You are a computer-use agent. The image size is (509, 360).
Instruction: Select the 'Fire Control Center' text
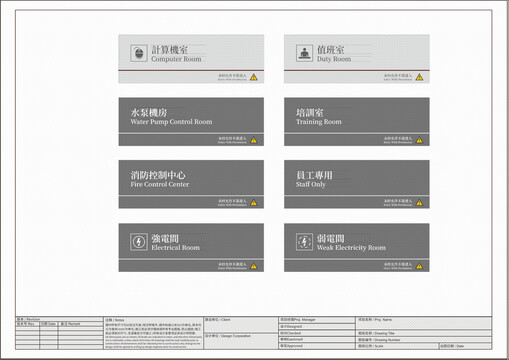coord(160,184)
